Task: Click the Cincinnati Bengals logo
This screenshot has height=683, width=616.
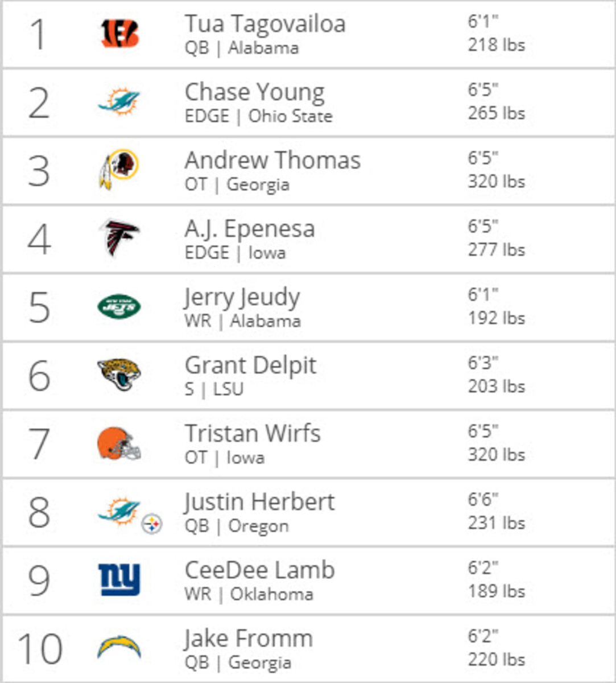Action: click(119, 34)
